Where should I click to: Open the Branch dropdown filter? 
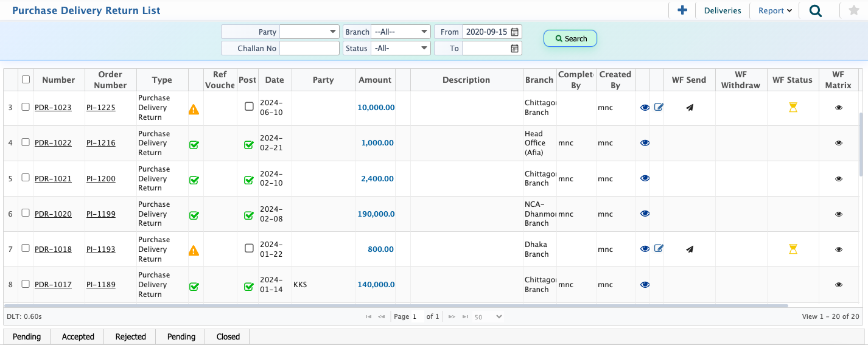(x=401, y=32)
